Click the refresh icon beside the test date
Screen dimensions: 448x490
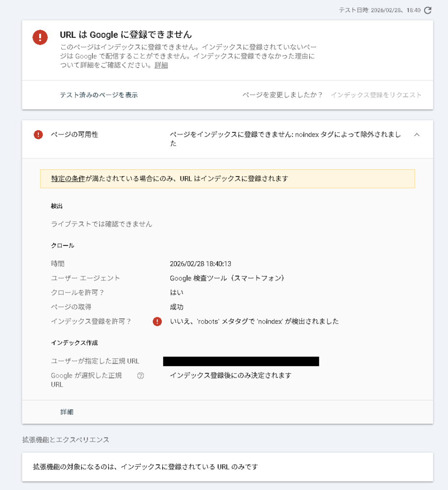(428, 10)
